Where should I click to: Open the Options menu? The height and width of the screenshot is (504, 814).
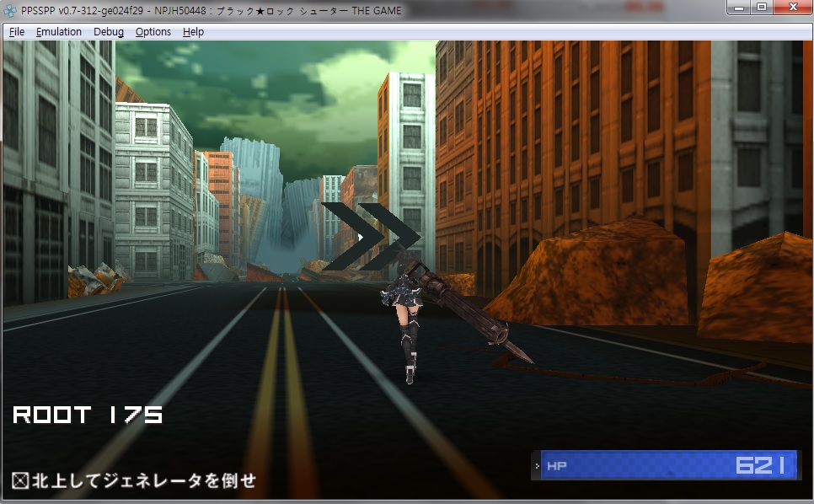(x=153, y=32)
